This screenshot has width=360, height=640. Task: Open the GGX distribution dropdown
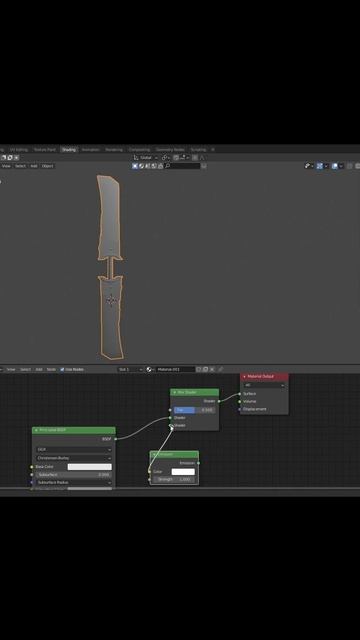click(74, 450)
